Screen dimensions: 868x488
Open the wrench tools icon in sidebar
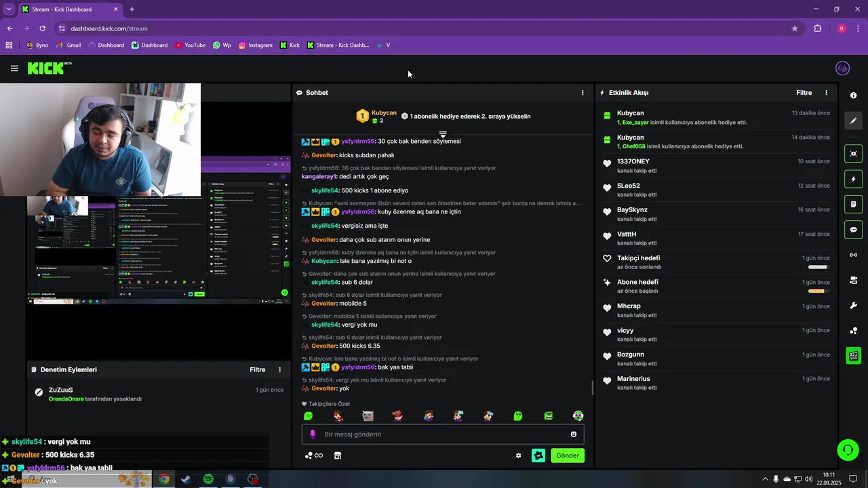pyautogui.click(x=854, y=306)
